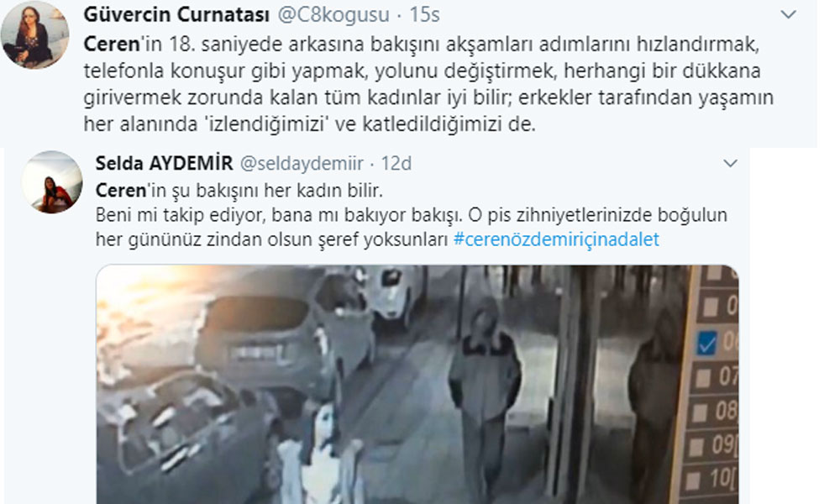The width and height of the screenshot is (840, 504).
Task: Open Selda's tweet text 'şu bakışını her kadın bilir'
Action: 239,190
